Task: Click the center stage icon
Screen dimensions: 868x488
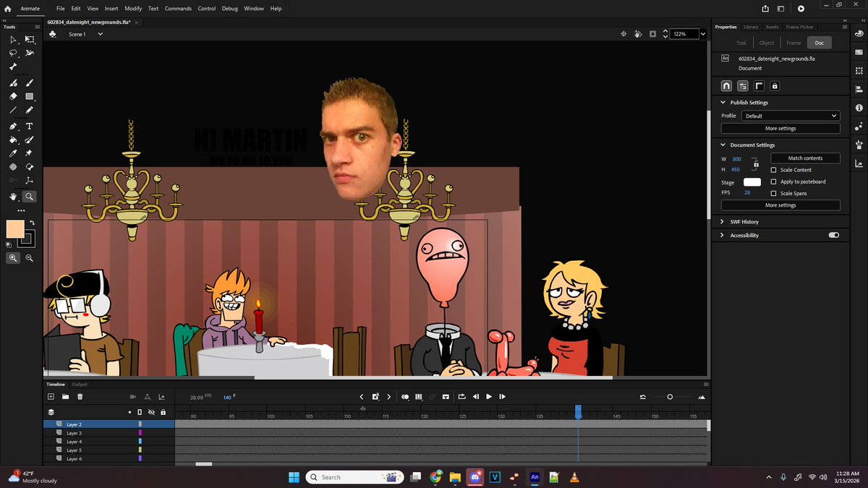Action: pyautogui.click(x=624, y=34)
